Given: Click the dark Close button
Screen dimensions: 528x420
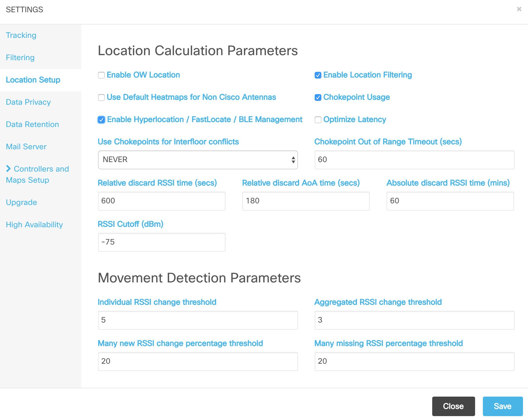Looking at the screenshot, I should 453,406.
